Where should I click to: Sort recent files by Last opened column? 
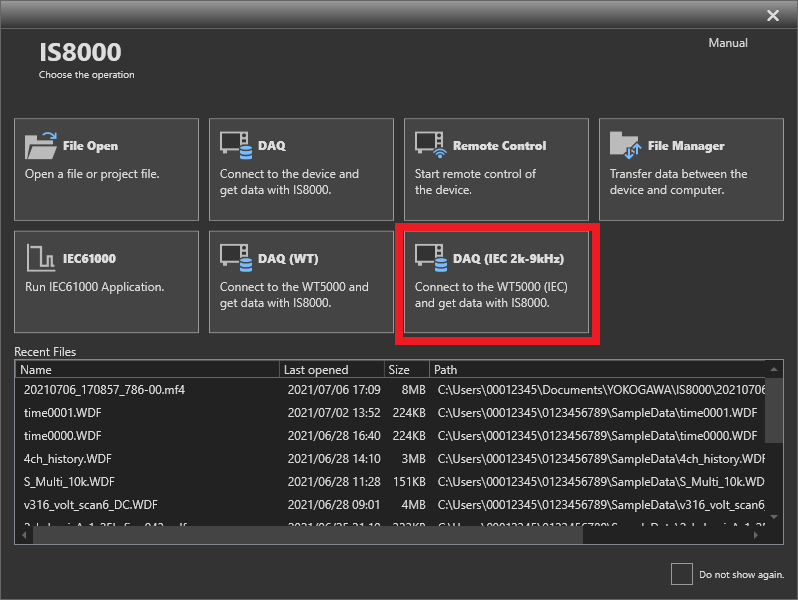(331, 370)
